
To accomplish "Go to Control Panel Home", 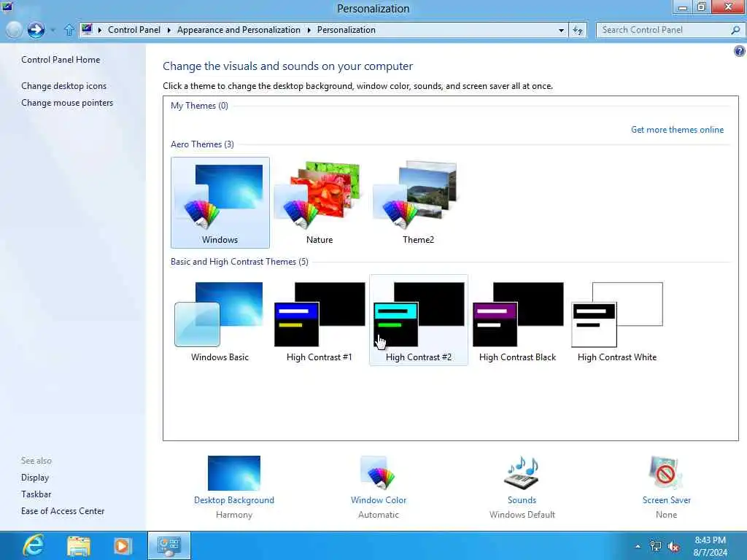I will pos(61,60).
